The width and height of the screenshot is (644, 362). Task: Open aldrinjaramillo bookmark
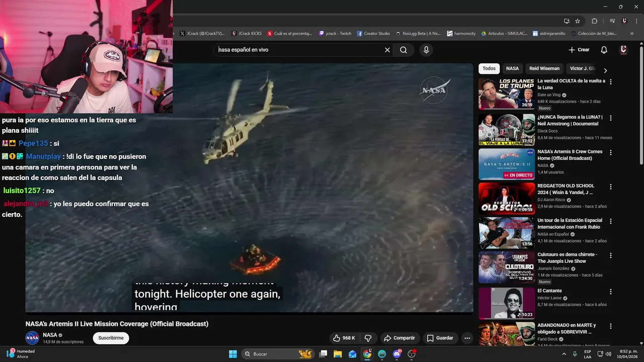pos(549,34)
